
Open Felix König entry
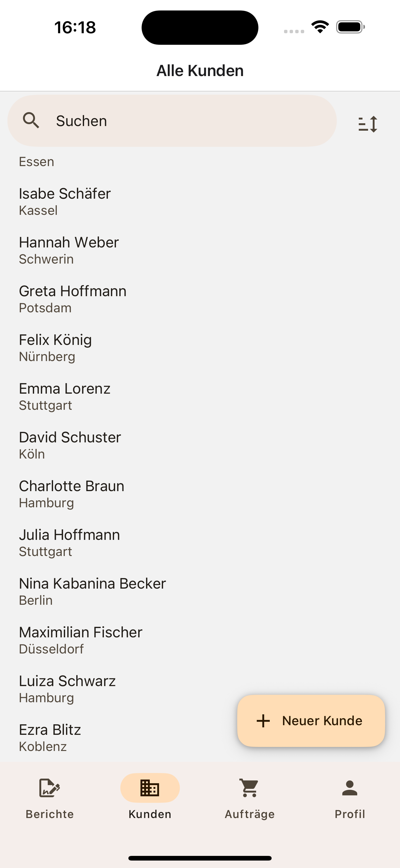pyautogui.click(x=200, y=348)
